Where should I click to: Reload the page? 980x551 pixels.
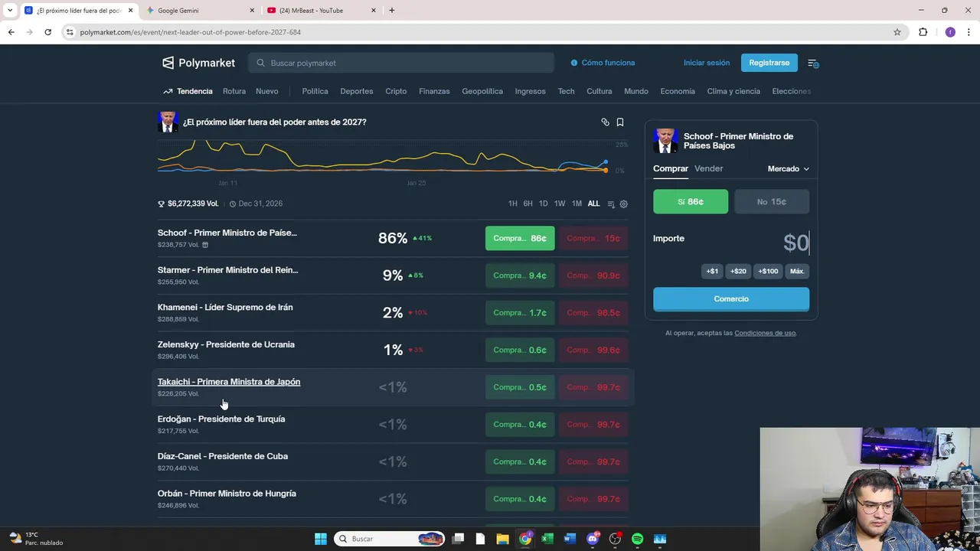47,32
